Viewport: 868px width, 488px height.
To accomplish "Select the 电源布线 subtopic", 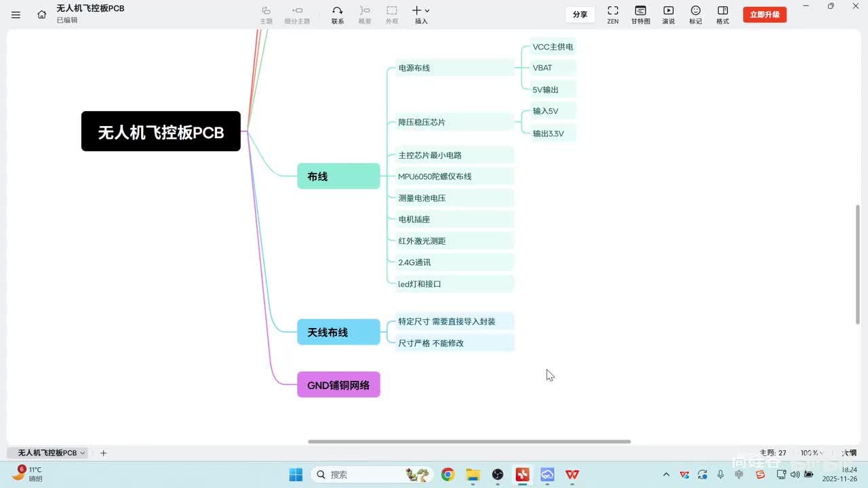I will tap(454, 68).
